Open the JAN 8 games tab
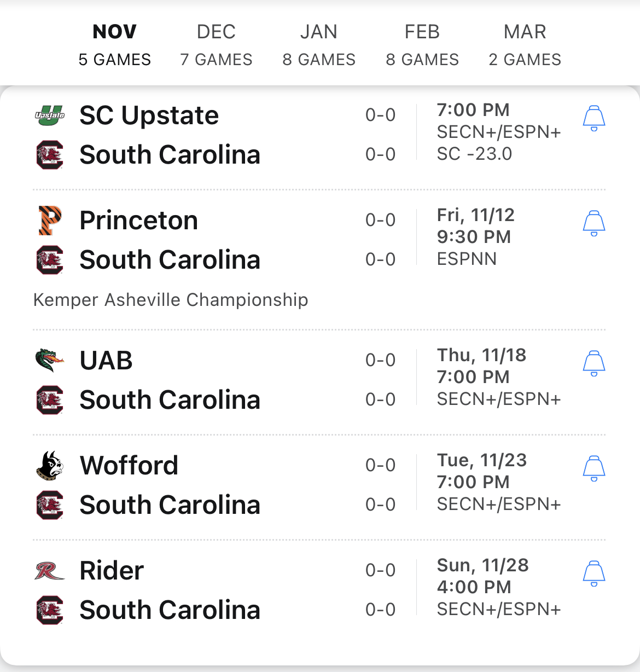 319,45
